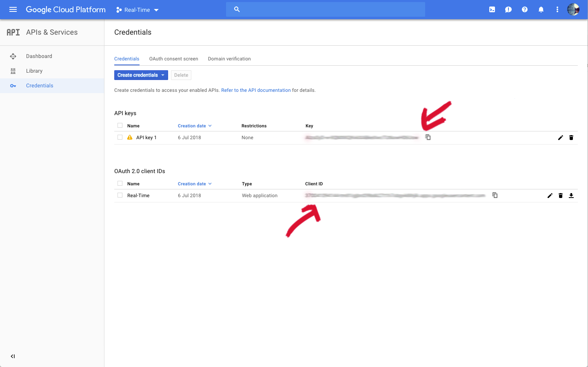Screen dimensions: 588x367
Task: Click the Web application type cell
Action: 260,196
